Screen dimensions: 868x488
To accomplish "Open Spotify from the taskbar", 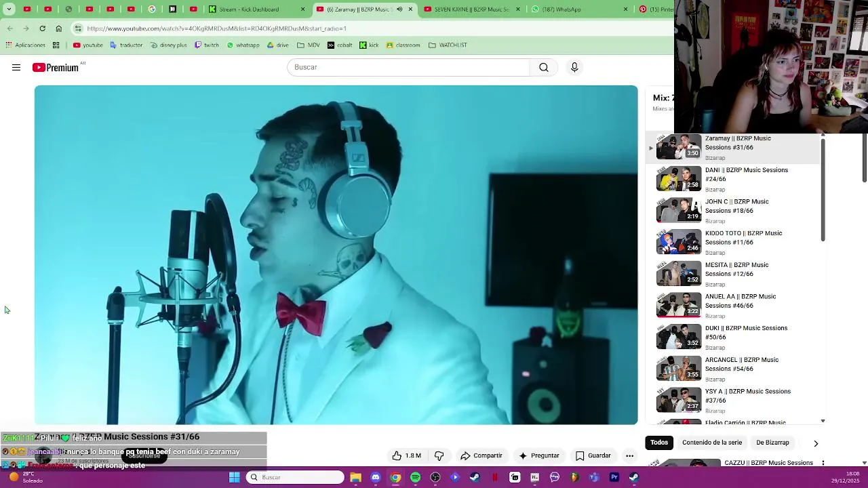I will point(415,477).
